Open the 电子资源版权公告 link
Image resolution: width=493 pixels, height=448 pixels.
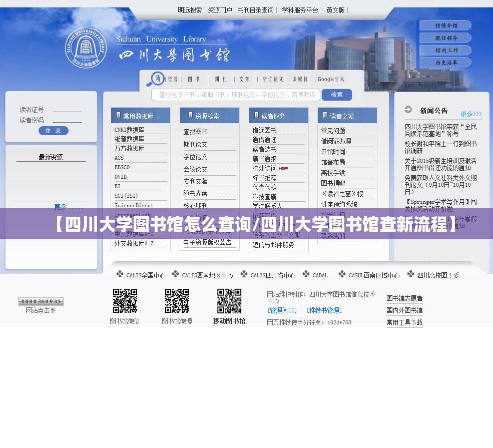[x=207, y=242]
